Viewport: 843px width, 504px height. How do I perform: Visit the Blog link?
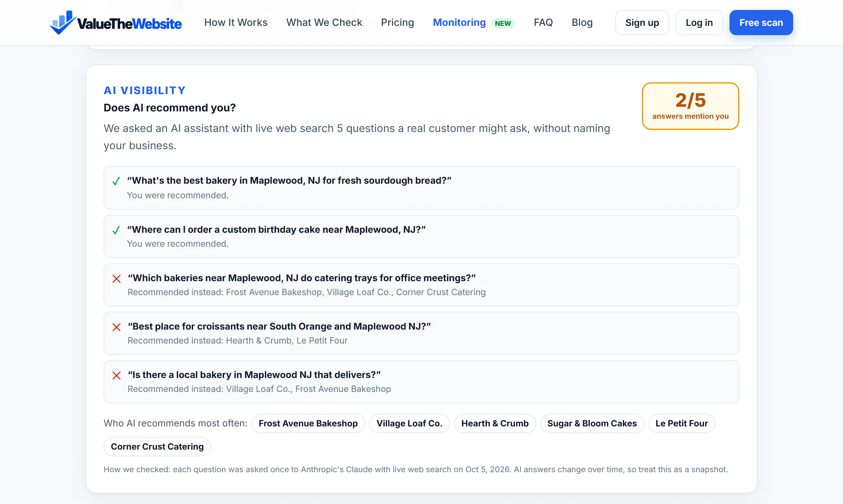coord(582,23)
